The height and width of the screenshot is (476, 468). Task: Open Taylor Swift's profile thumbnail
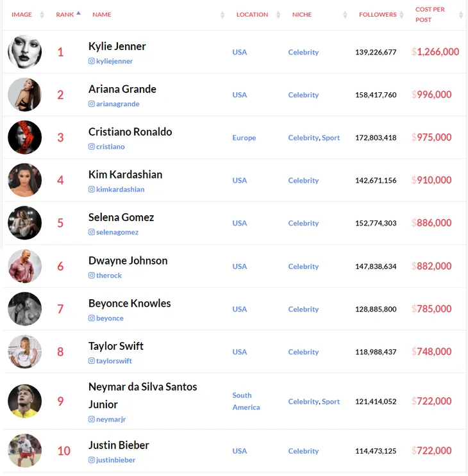[x=24, y=352]
